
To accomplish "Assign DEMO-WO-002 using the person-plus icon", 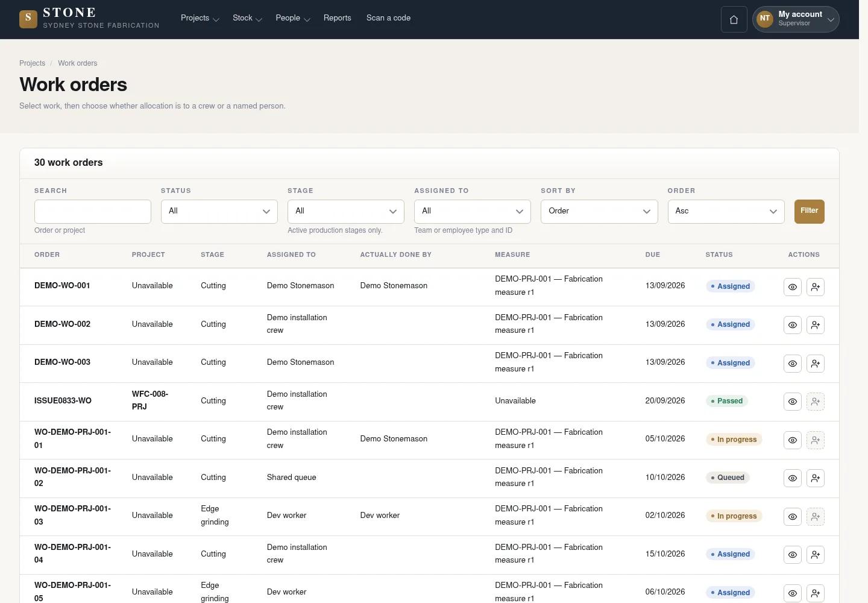I will coord(816,325).
